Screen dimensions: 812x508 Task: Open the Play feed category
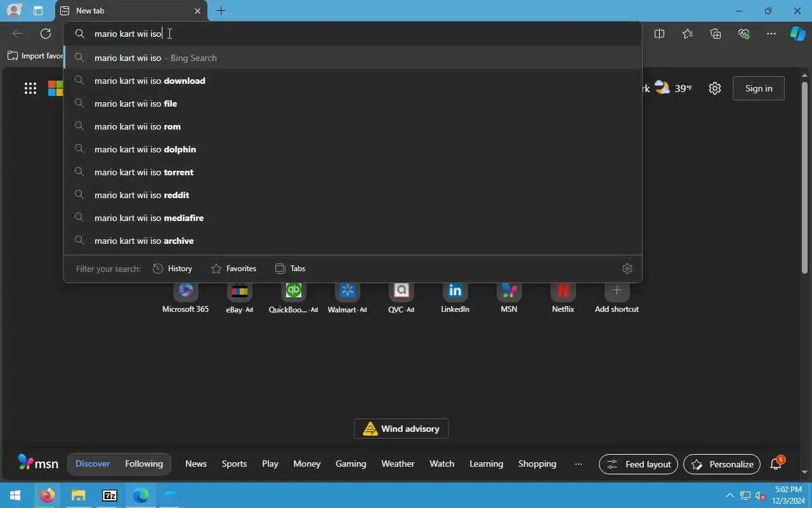pos(270,464)
